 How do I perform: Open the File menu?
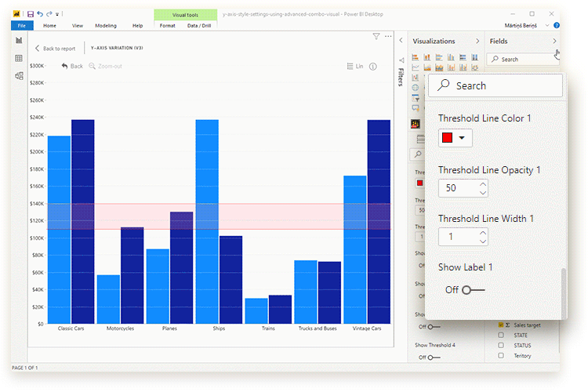click(x=22, y=26)
